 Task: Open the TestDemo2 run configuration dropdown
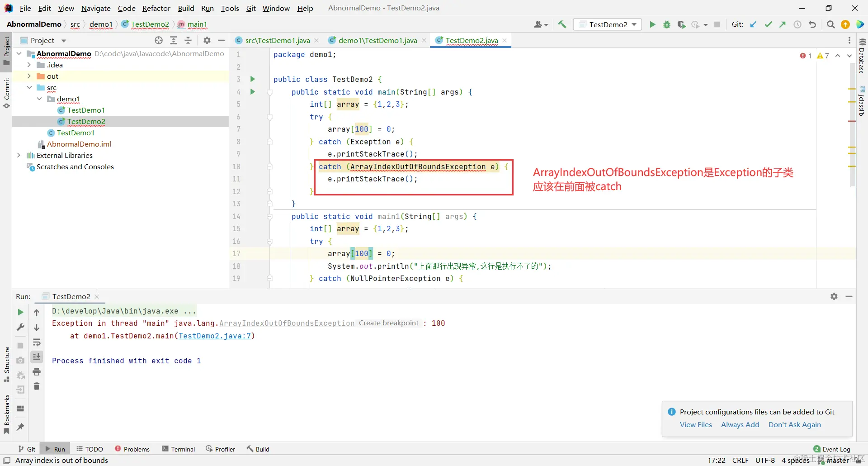pyautogui.click(x=608, y=24)
